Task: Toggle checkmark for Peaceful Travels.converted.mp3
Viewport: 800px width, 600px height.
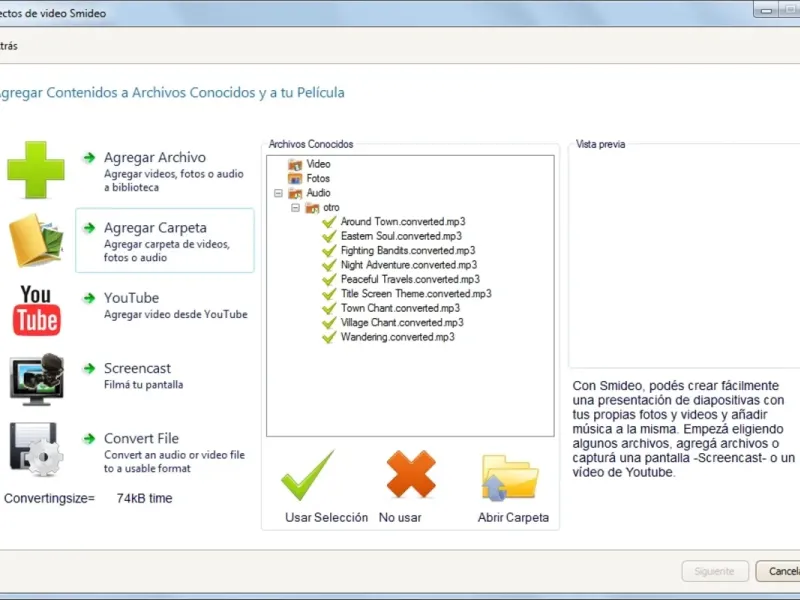Action: coord(329,280)
